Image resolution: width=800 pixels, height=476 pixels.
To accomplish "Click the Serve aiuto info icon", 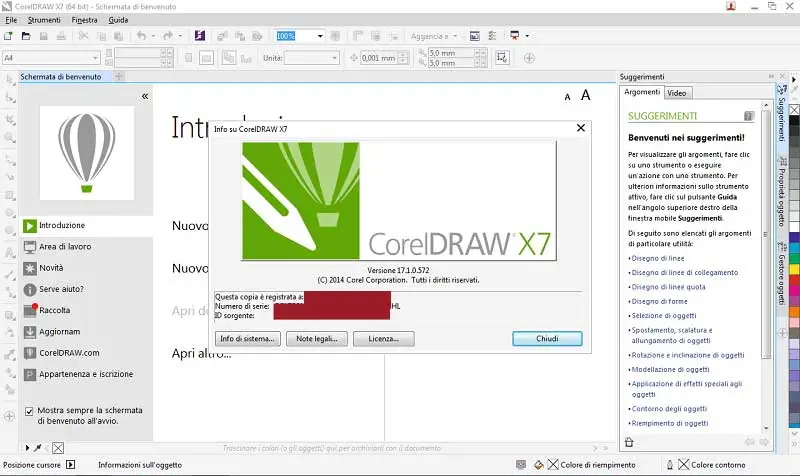I will (30, 289).
